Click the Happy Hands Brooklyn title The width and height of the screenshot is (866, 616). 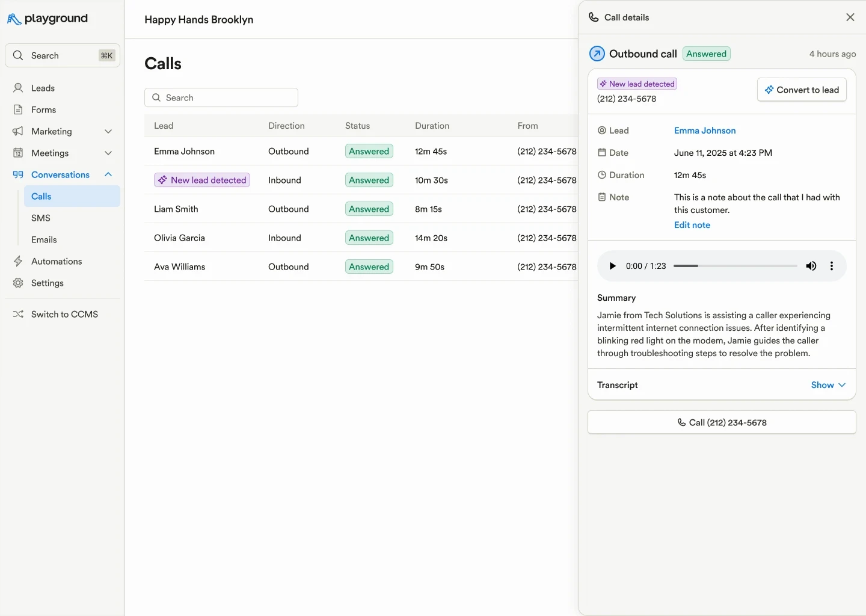click(199, 19)
